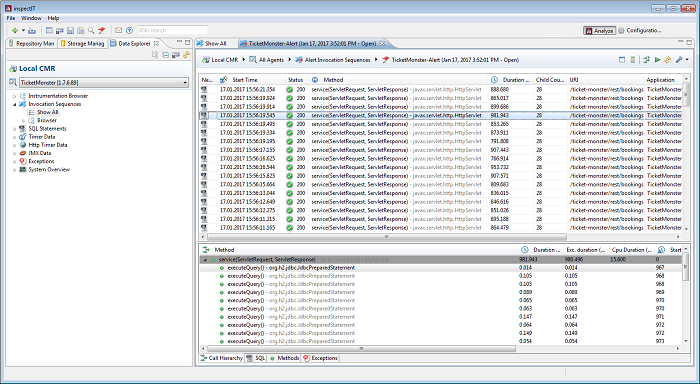This screenshot has width=700, height=384.
Task: Expand the SQL Statements tree node
Action: pos(14,129)
